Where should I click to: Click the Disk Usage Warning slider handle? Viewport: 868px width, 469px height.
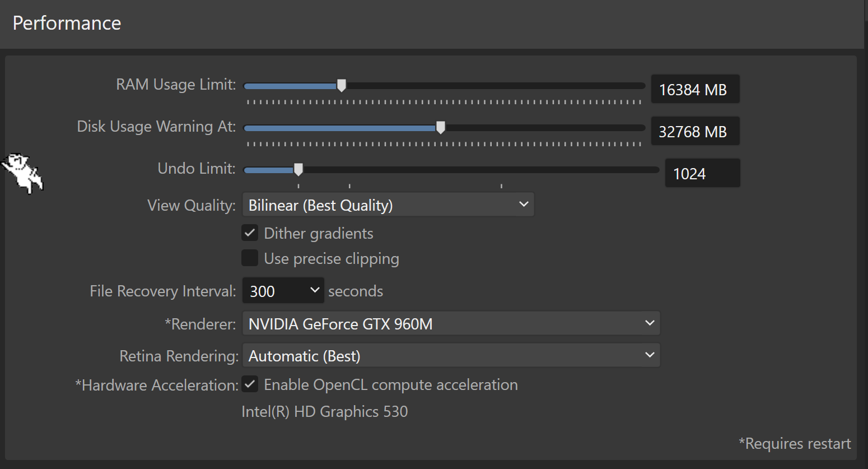point(440,127)
